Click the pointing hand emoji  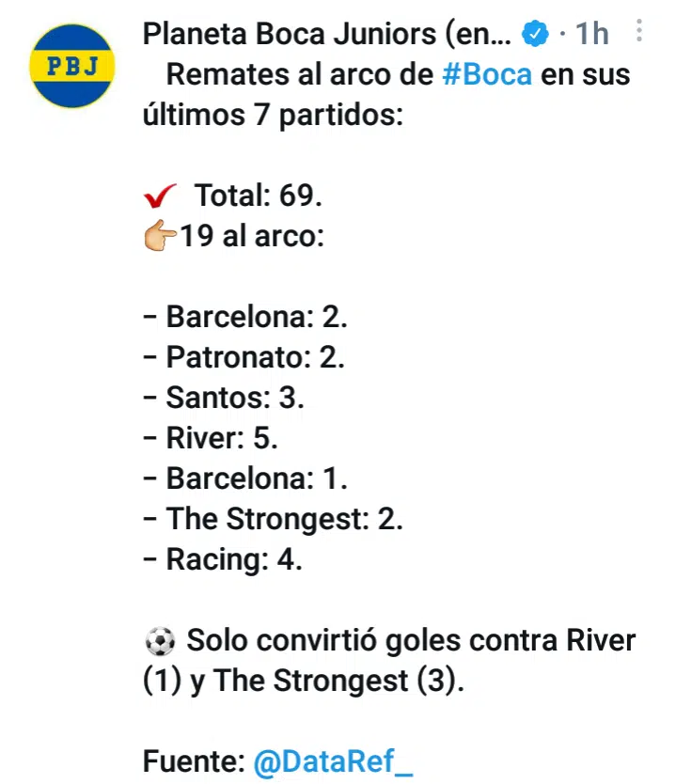pyautogui.click(x=160, y=237)
